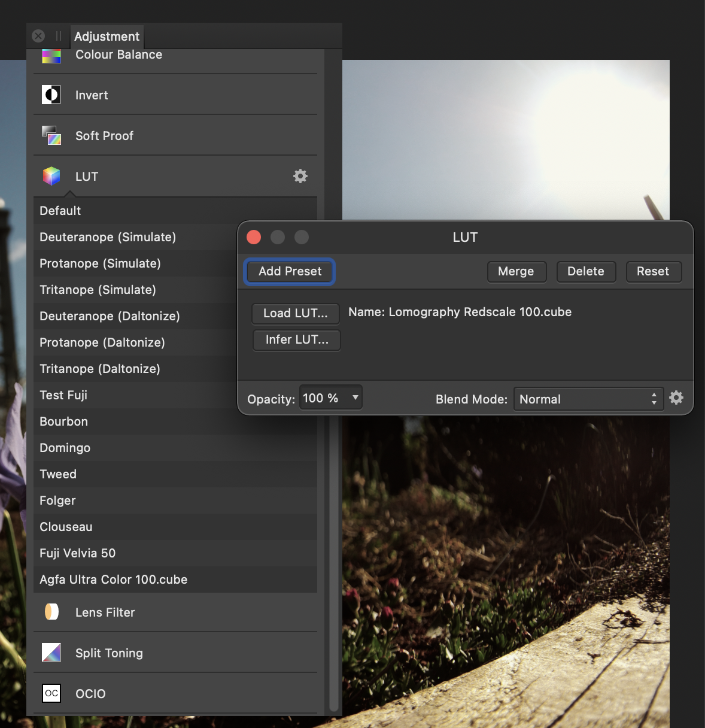The height and width of the screenshot is (728, 705).
Task: Apply the Agfa Ultra Color 100.cube preset
Action: point(175,580)
